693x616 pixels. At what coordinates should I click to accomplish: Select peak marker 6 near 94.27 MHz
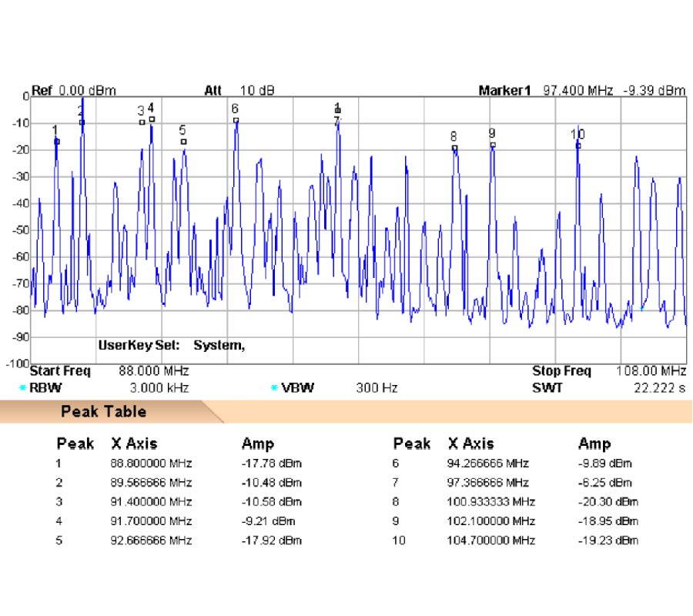click(236, 120)
